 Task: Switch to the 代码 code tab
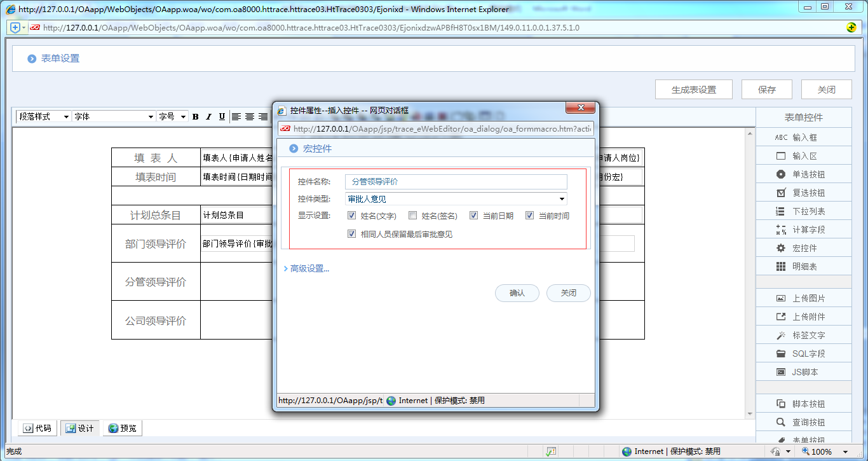[36, 428]
